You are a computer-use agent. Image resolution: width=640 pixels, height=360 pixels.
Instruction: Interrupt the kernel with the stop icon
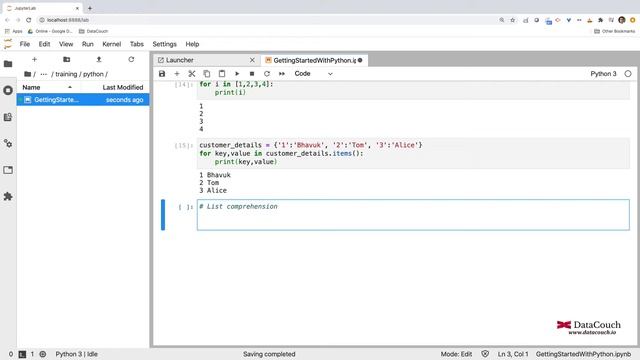[252, 74]
